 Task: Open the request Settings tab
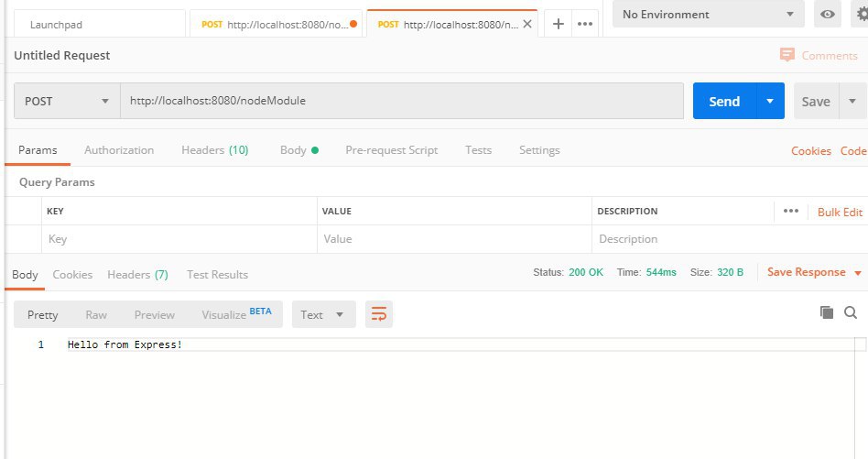point(539,150)
